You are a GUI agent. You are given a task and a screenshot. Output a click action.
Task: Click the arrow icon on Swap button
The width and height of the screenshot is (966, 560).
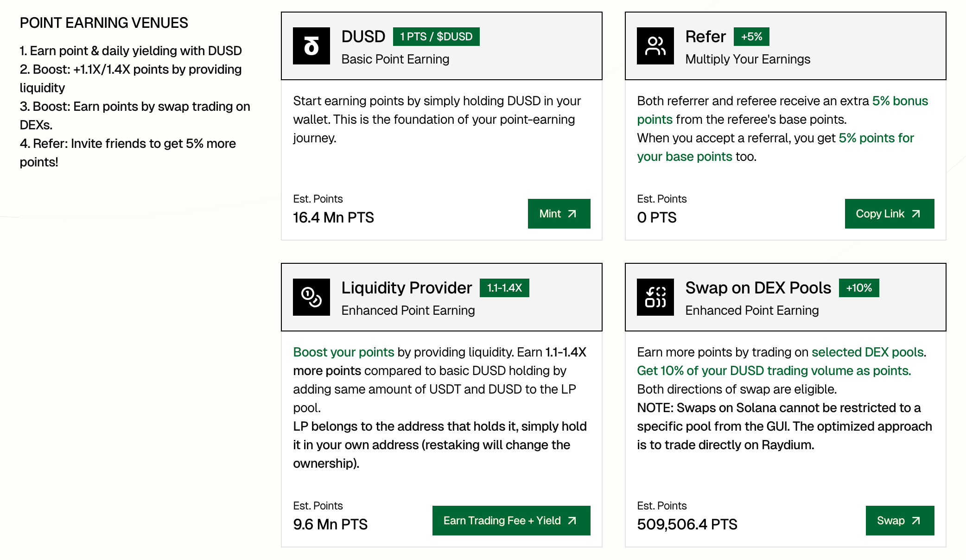pos(916,521)
